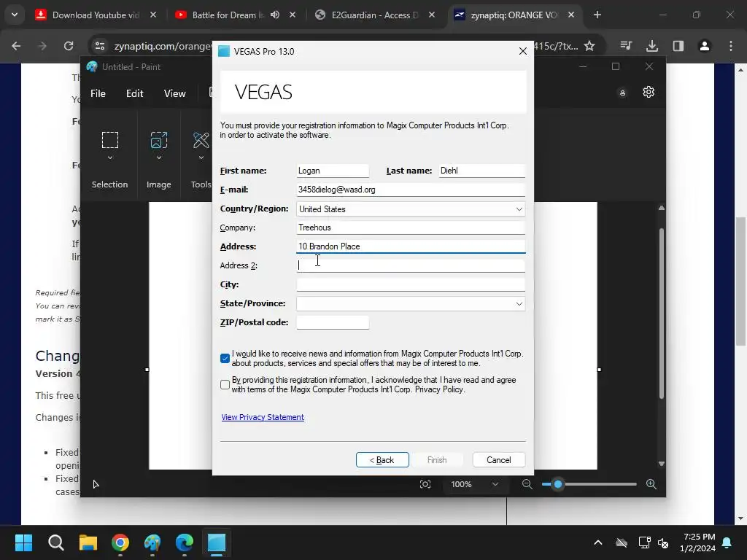Click the E-mail field
This screenshot has height=560, width=747.
411,190
